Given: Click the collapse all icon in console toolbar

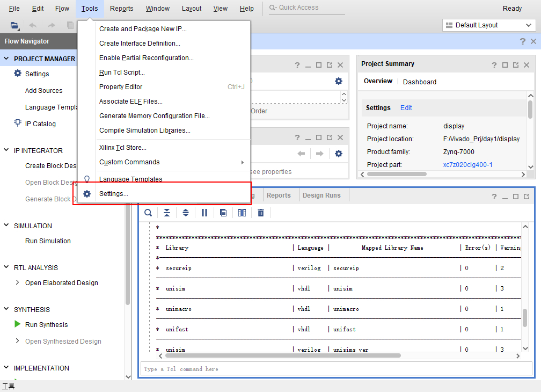Looking at the screenshot, I should pos(166,213).
